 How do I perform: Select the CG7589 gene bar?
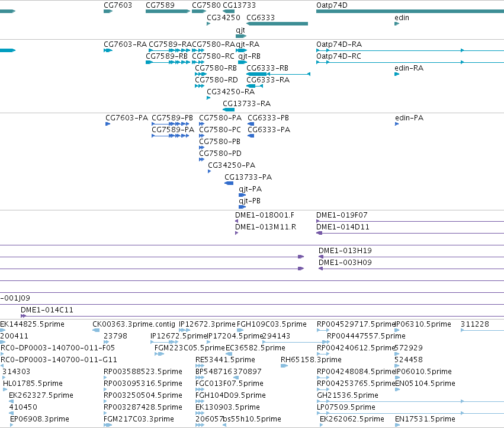click(168, 11)
